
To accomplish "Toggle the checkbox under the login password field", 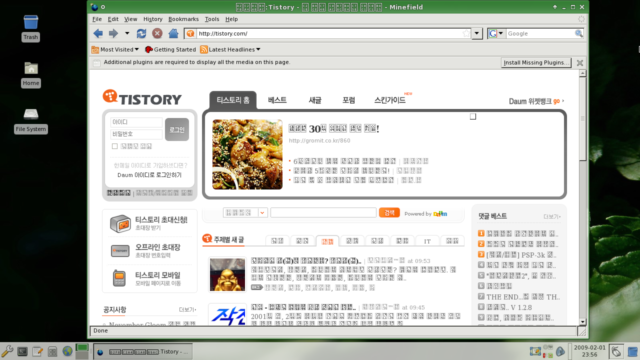I will pos(115,146).
